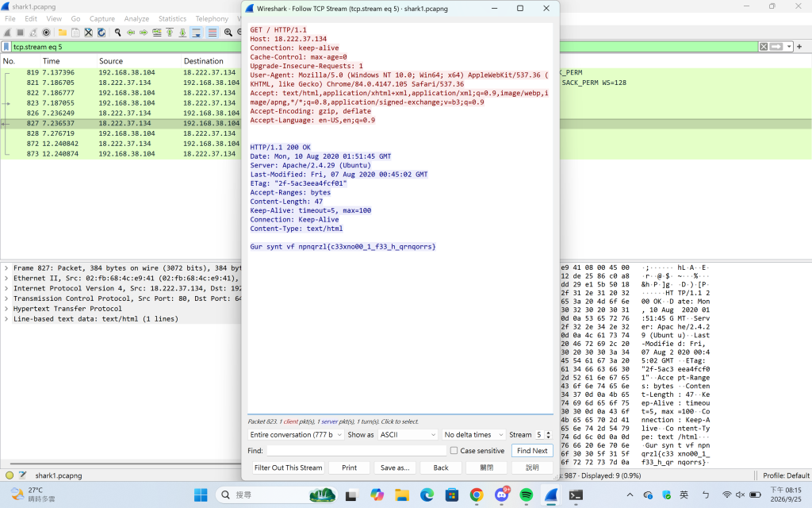
Task: Open the Entire conversation dropdown
Action: click(x=296, y=434)
